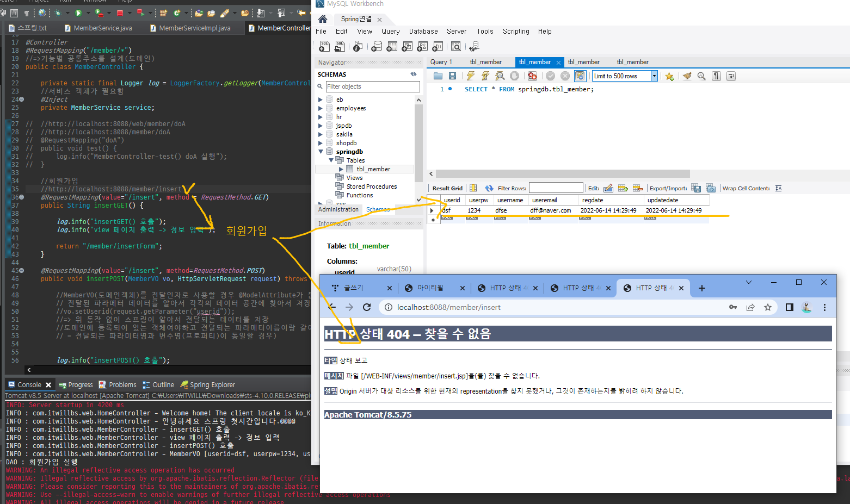
Task: Create a new stored procedure icon
Action: [422, 47]
